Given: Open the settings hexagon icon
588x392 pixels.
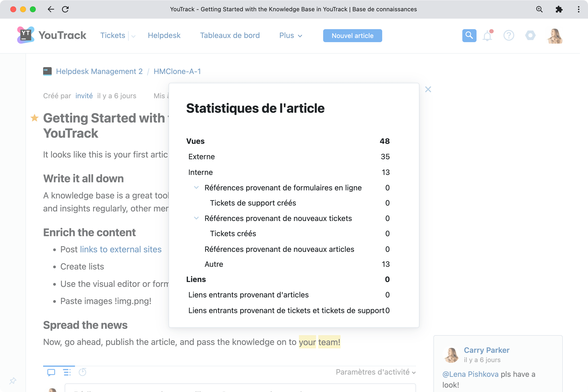Looking at the screenshot, I should click(530, 36).
